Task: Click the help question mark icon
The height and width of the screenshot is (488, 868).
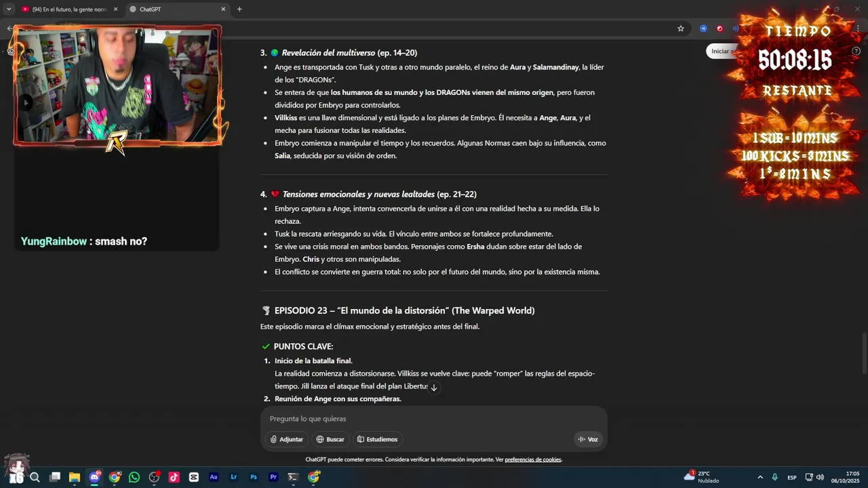Action: point(856,51)
